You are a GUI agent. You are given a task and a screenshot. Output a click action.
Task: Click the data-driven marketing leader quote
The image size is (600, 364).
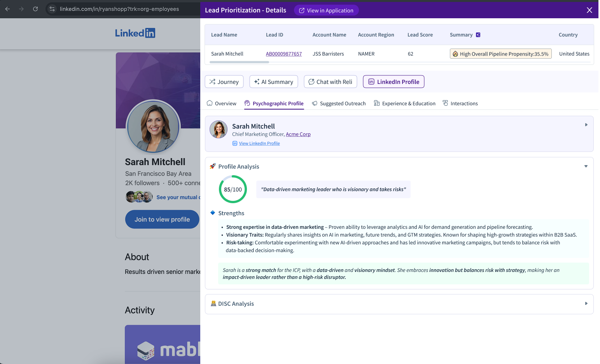pyautogui.click(x=333, y=190)
